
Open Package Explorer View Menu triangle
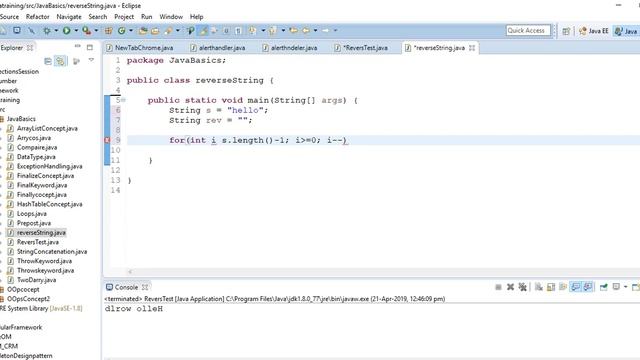pos(91,60)
